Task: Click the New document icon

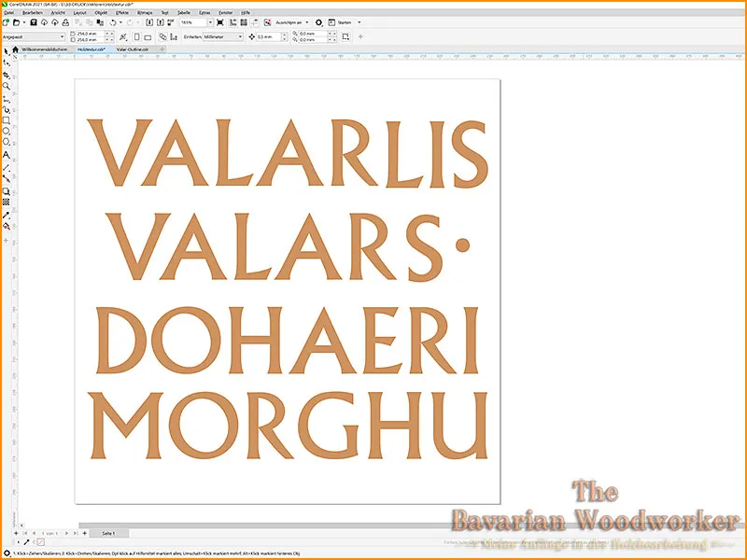Action: pos(6,22)
